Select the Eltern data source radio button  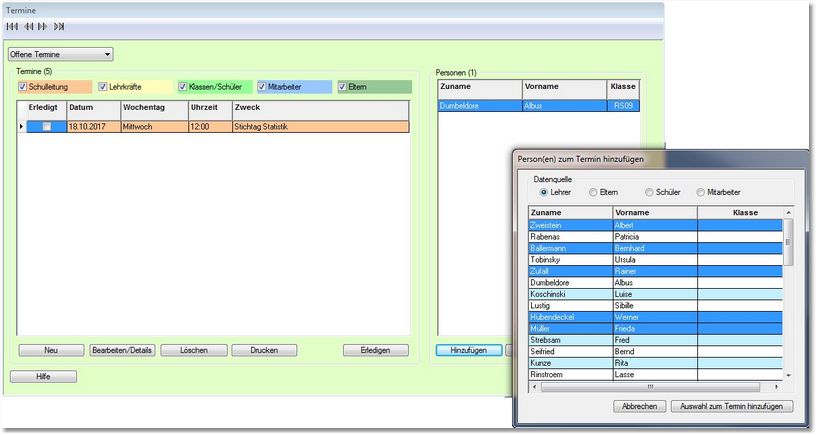(x=593, y=191)
